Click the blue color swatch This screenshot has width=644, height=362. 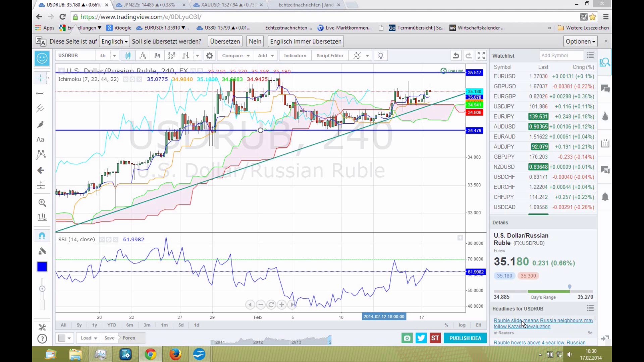[42, 267]
